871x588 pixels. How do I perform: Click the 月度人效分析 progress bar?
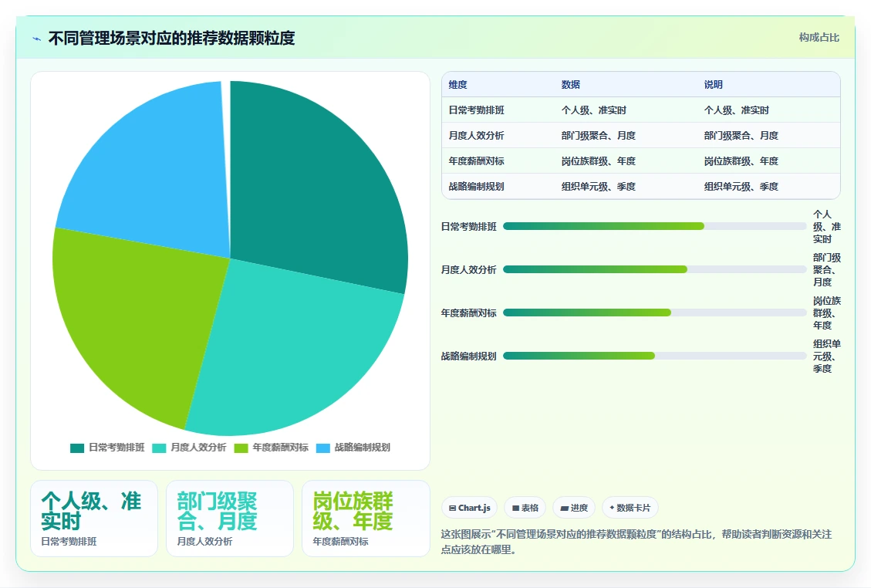654,269
